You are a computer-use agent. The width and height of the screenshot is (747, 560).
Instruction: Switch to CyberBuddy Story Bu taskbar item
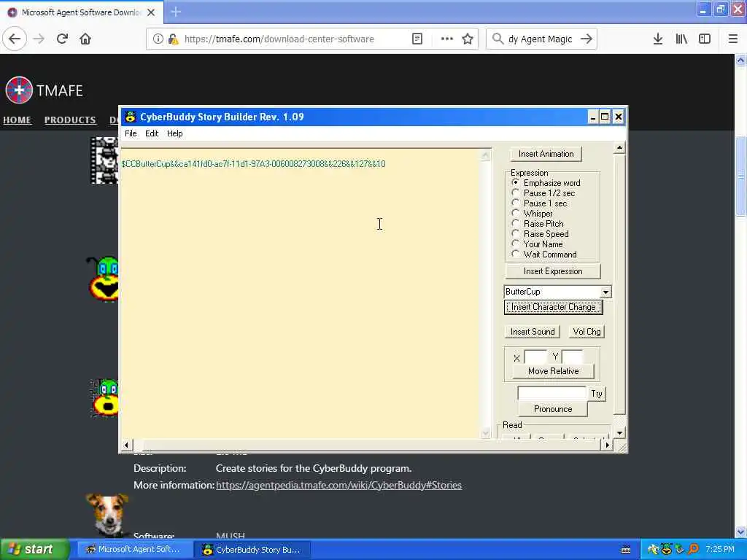[x=252, y=549]
